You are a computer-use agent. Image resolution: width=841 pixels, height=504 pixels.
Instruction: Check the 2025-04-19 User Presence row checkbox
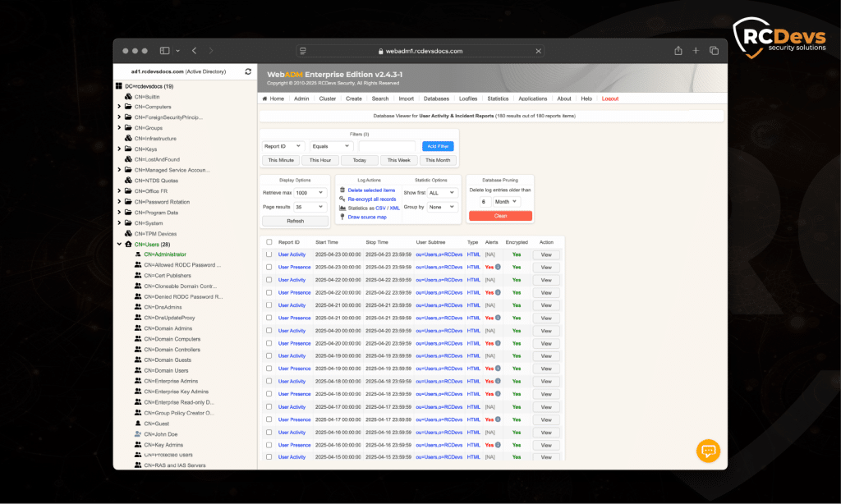coord(269,369)
